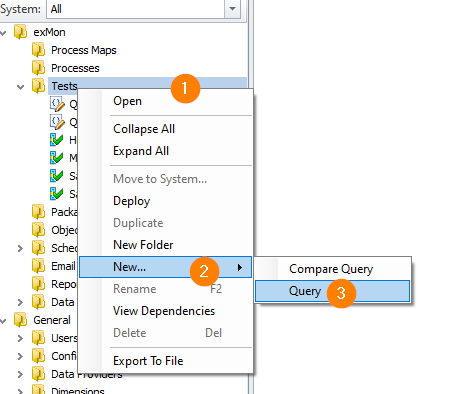Choose Export To File menu entry

point(148,361)
